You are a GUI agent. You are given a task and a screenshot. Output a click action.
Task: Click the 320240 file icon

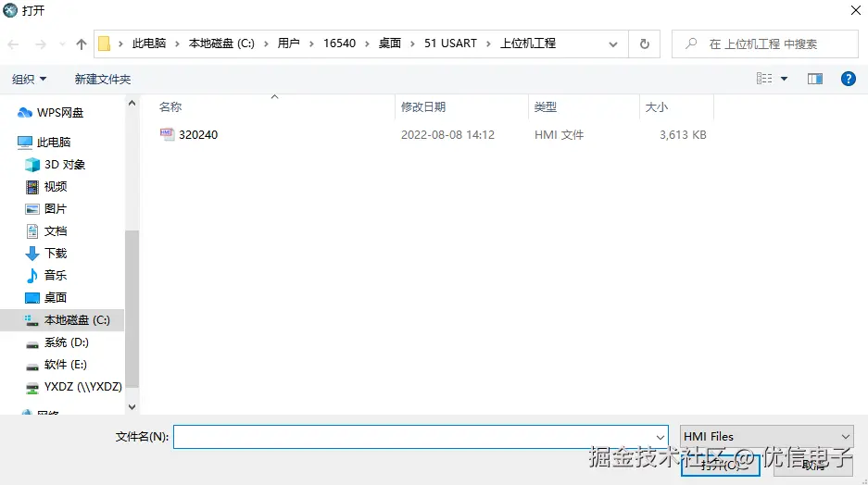167,134
